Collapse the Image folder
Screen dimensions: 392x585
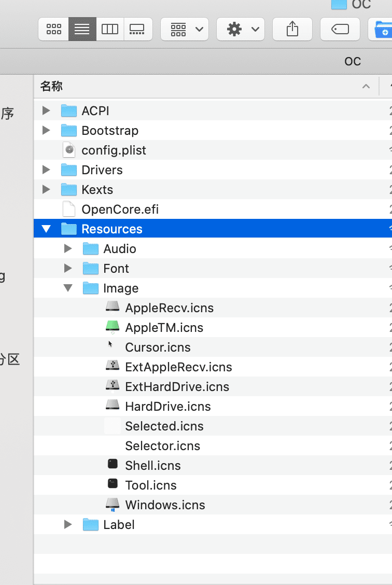pyautogui.click(x=68, y=288)
